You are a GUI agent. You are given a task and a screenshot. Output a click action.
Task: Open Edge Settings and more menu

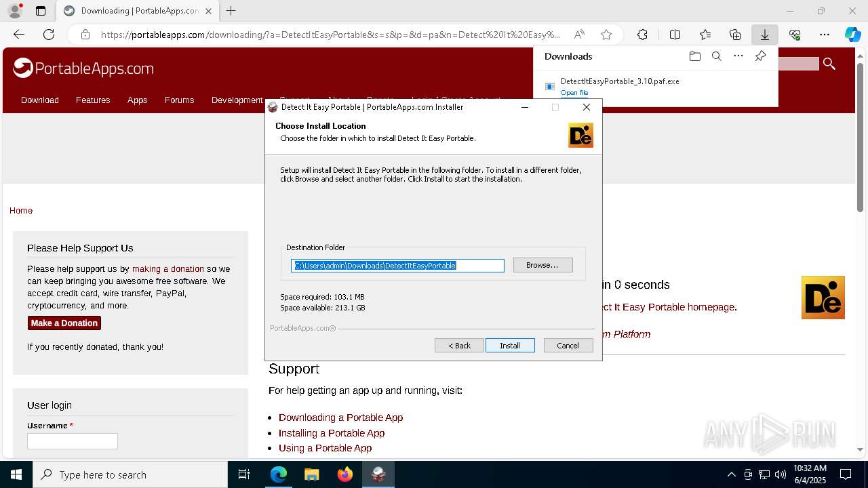[825, 35]
